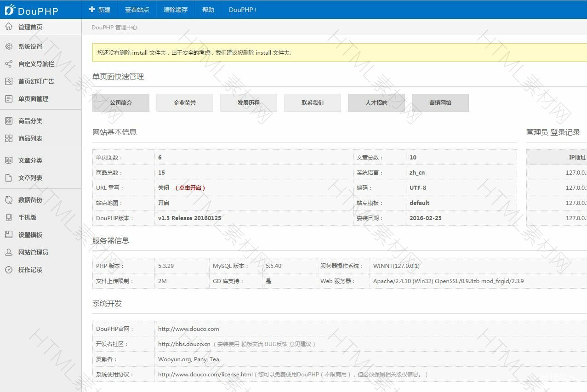
Task: Click the share icon for 自定义导航栏
Action: pos(8,64)
